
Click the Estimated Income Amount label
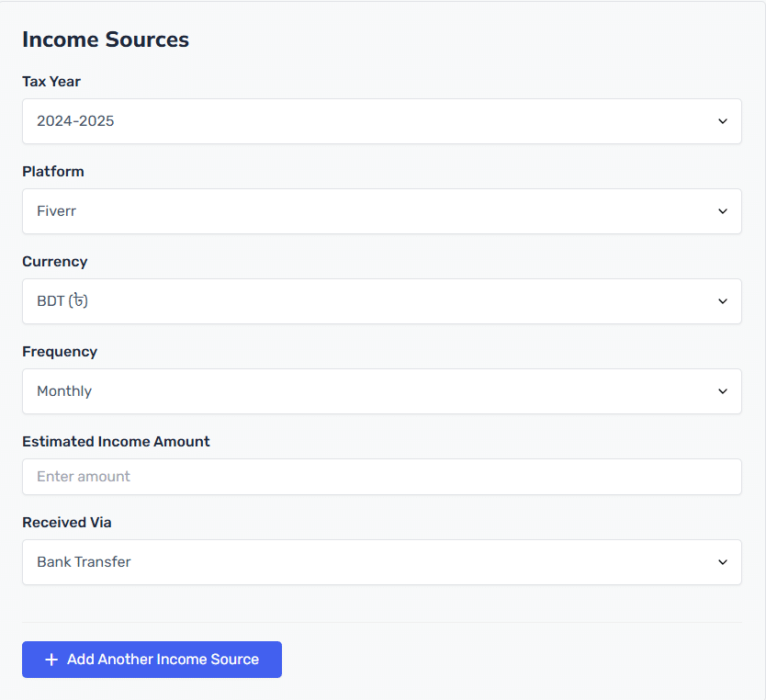point(116,442)
